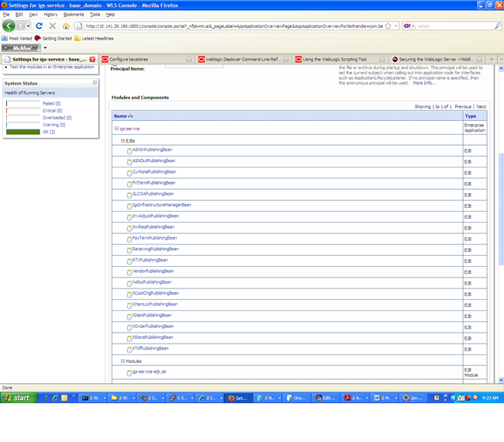
Task: Open the Yahoo search engine selector
Action: (409, 26)
